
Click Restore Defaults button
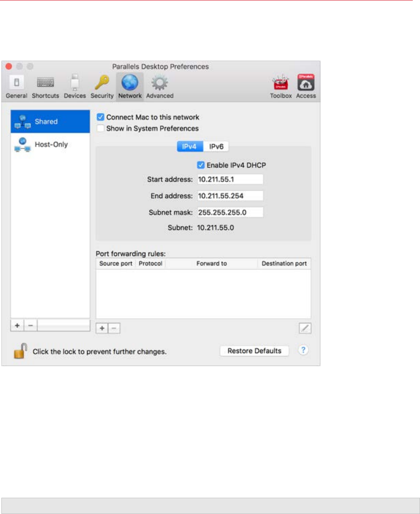click(x=255, y=351)
